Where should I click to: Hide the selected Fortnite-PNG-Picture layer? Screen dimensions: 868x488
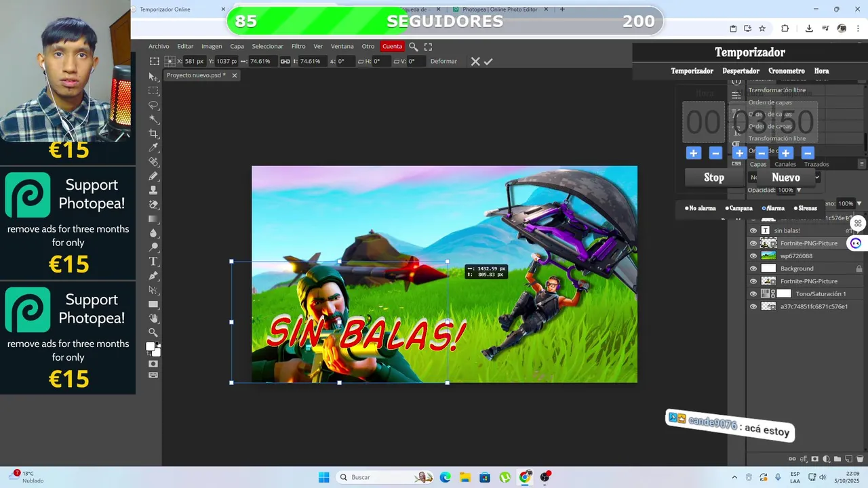click(753, 243)
